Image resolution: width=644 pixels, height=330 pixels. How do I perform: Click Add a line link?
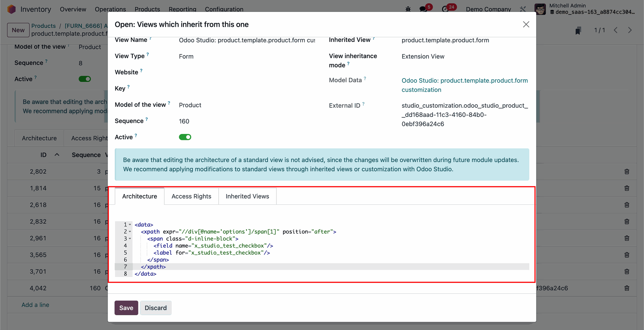(35, 305)
